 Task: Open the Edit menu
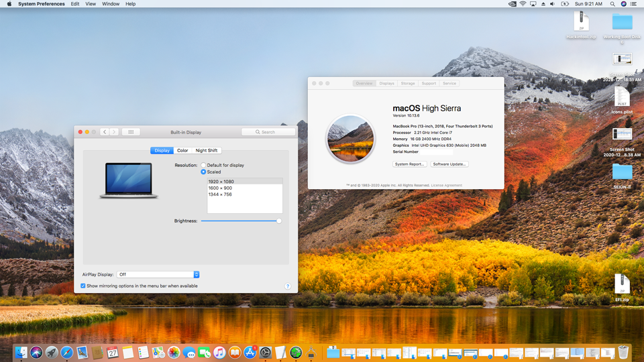[x=74, y=4]
